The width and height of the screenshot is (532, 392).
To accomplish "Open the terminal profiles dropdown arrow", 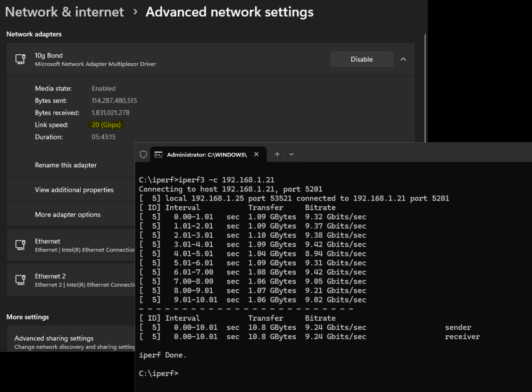I will pyautogui.click(x=292, y=154).
